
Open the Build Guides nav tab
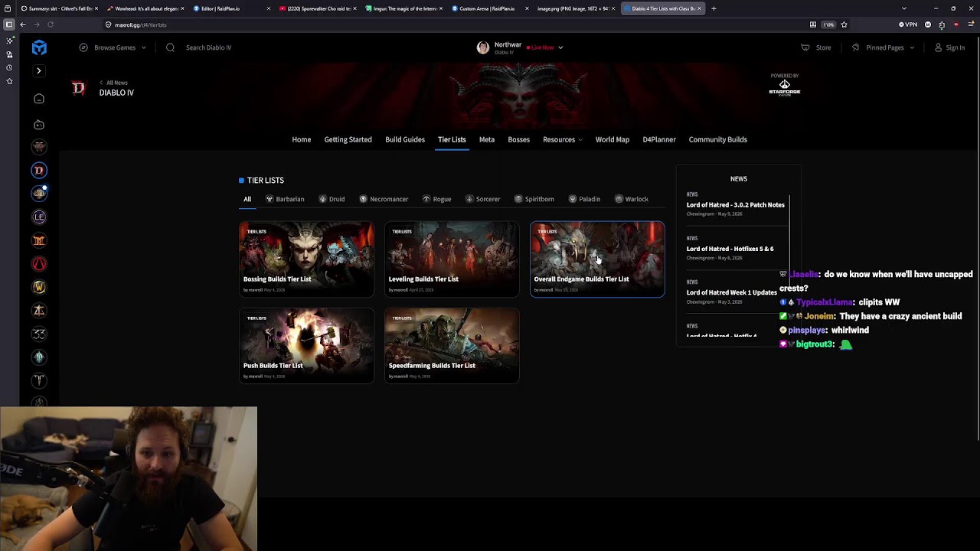405,139
